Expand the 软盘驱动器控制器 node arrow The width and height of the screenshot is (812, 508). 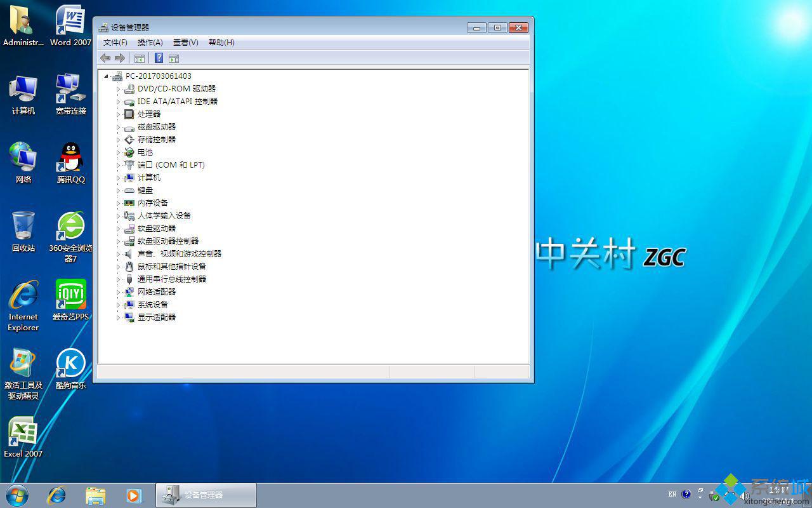pyautogui.click(x=118, y=241)
